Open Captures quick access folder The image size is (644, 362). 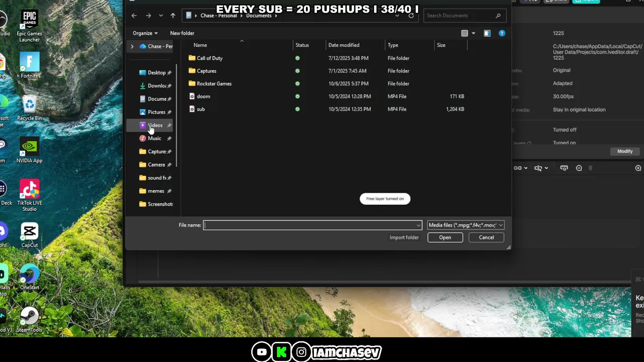coord(156,151)
